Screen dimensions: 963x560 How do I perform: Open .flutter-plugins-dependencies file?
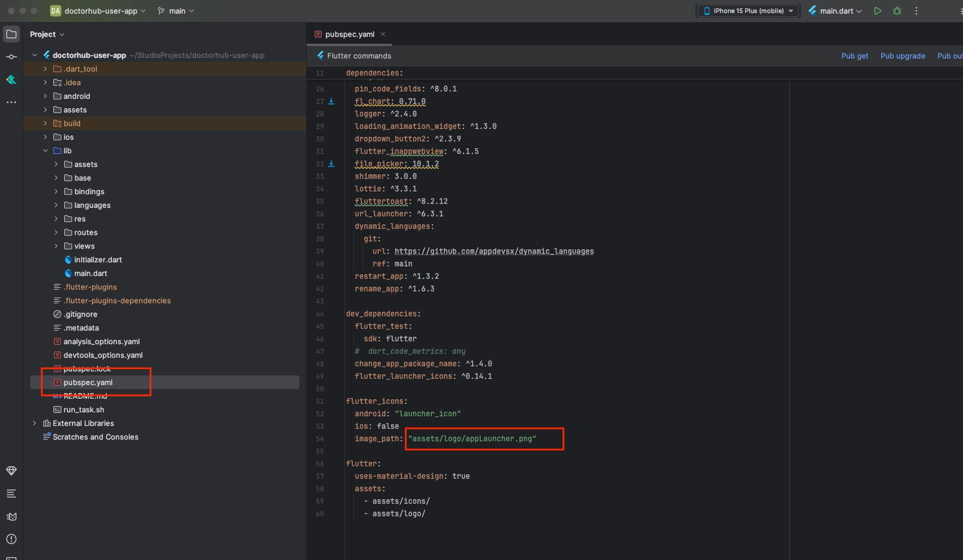[x=116, y=300]
